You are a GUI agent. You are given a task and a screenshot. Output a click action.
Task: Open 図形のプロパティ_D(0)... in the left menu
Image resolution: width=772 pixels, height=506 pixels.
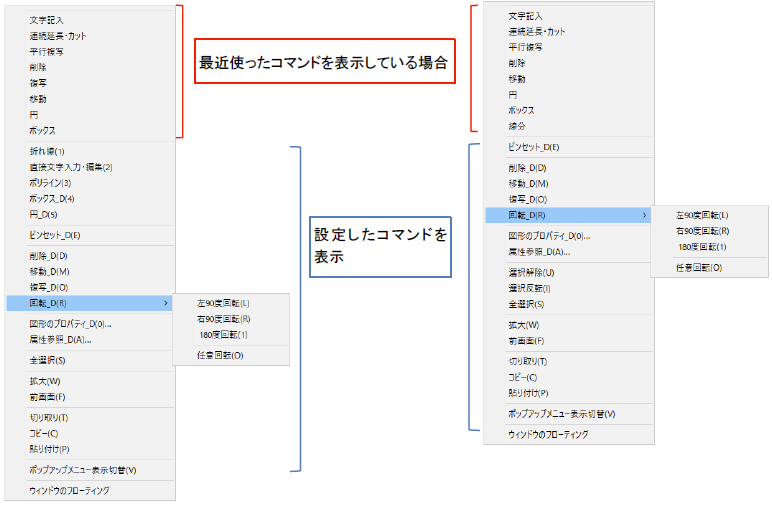[x=70, y=324]
